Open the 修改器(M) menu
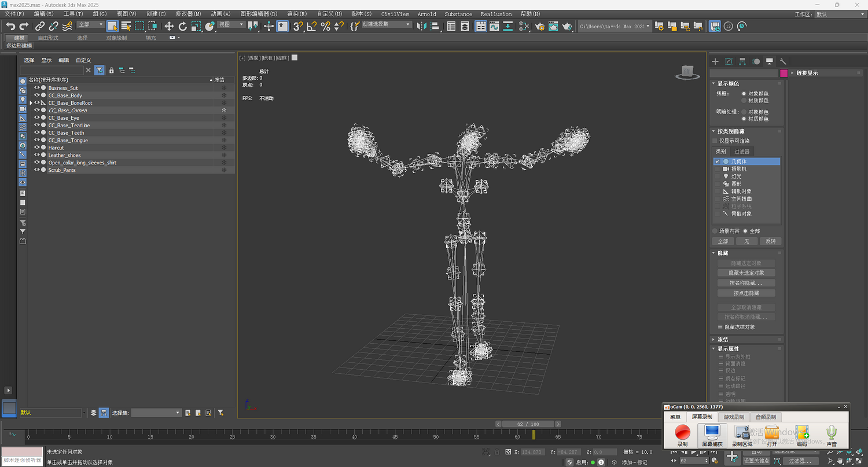868x467 pixels. click(x=189, y=14)
